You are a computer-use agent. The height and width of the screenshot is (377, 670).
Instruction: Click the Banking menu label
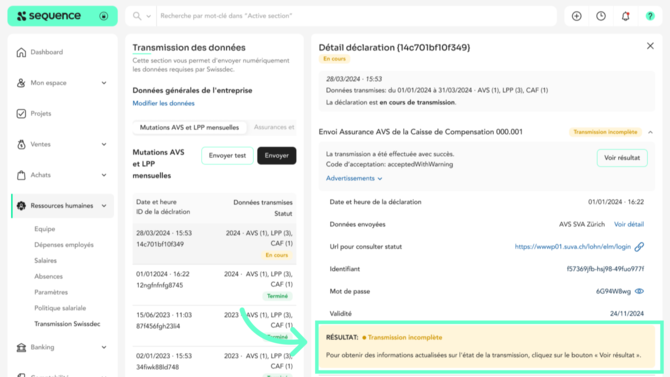(42, 347)
